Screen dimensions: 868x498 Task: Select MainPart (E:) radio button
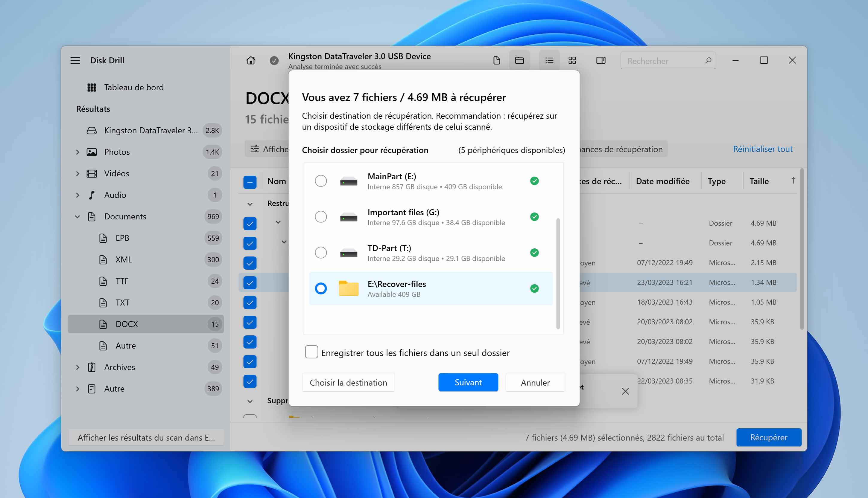click(x=321, y=181)
